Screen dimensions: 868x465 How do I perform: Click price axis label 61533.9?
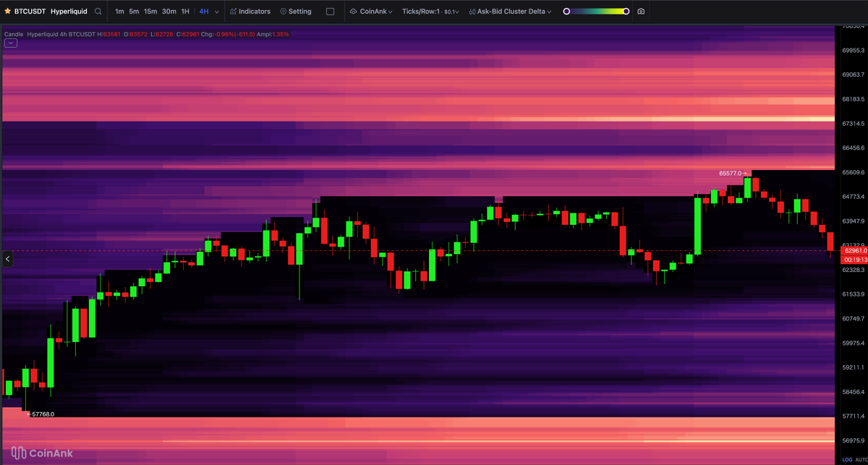pos(854,294)
